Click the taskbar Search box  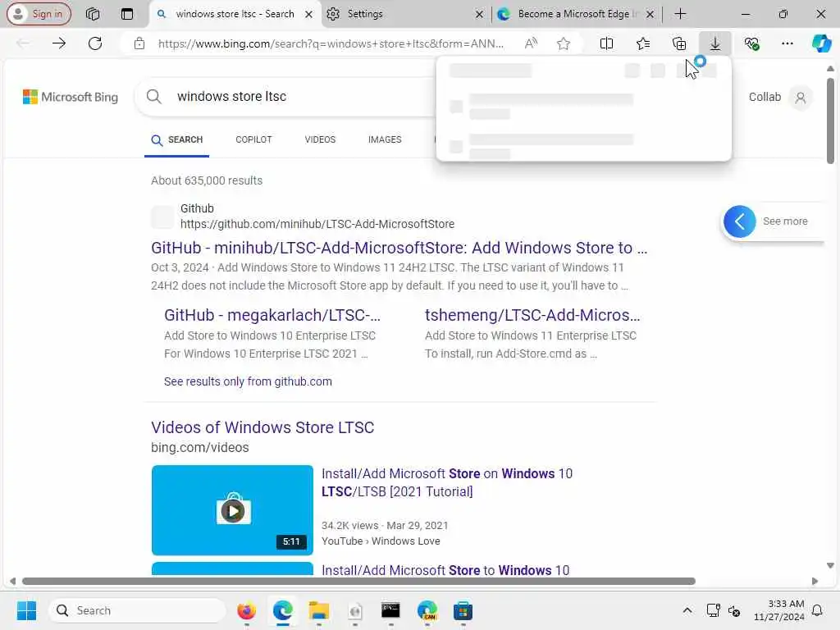pyautogui.click(x=137, y=610)
